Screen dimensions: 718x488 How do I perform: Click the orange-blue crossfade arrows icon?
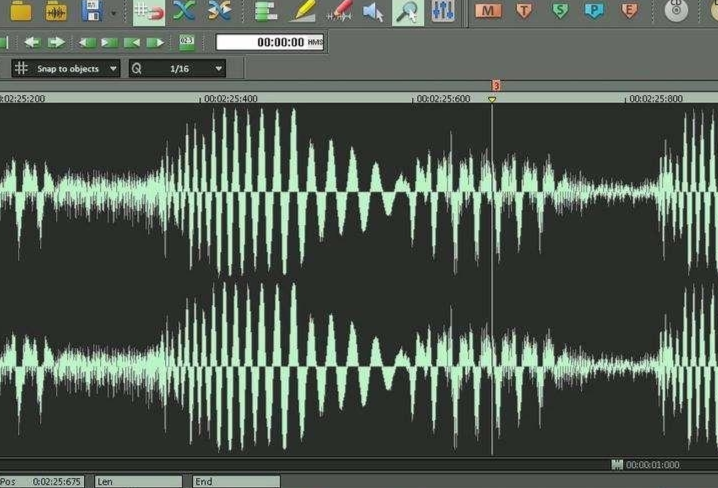219,11
